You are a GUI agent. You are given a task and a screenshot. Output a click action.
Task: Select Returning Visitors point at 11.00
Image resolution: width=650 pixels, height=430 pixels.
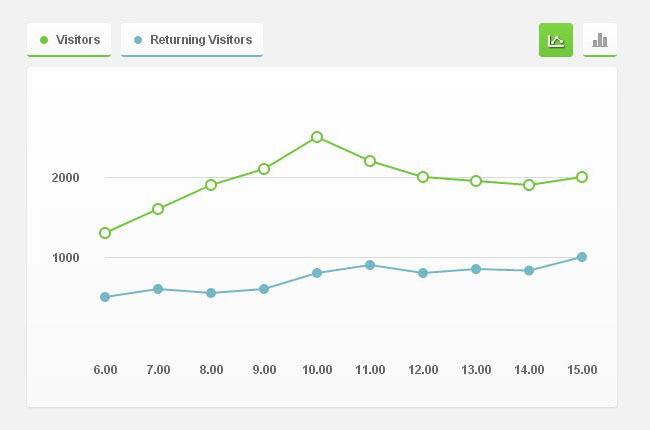(370, 265)
